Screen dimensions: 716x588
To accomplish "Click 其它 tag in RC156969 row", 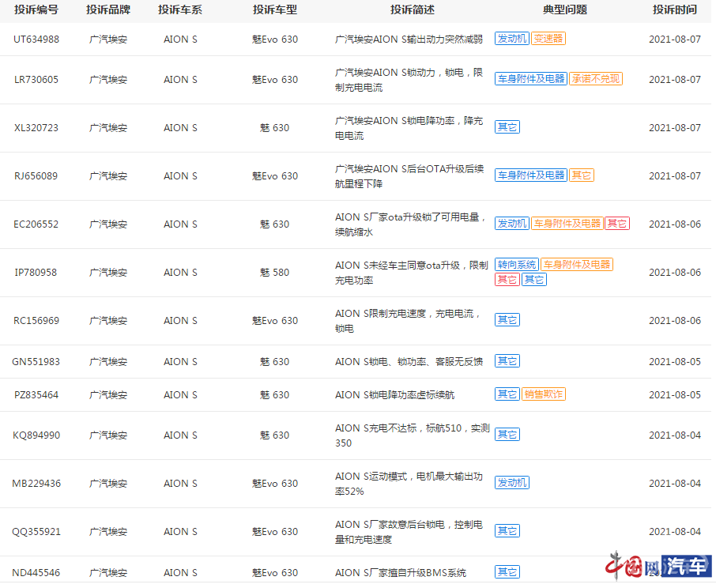I will (x=507, y=320).
